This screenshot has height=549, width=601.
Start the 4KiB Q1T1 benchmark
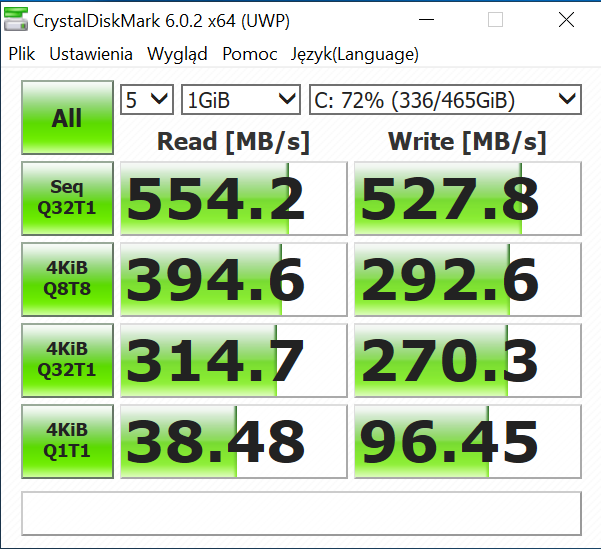(x=67, y=442)
